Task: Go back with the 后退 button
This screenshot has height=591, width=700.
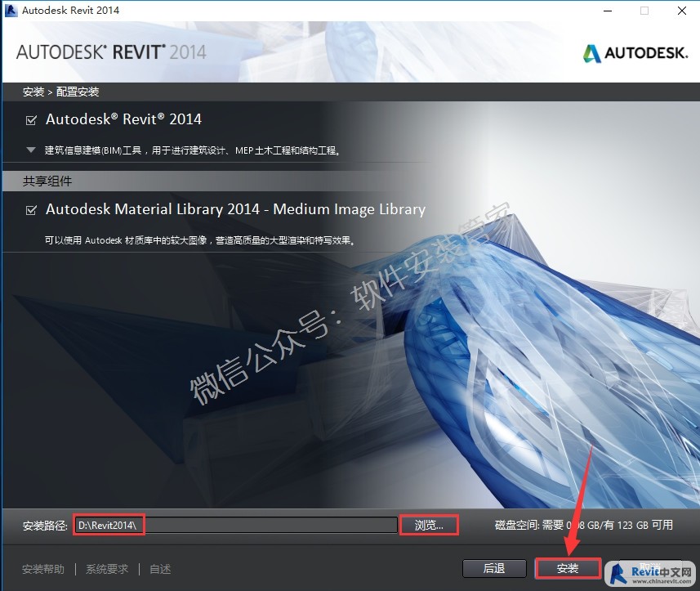Action: (x=494, y=568)
